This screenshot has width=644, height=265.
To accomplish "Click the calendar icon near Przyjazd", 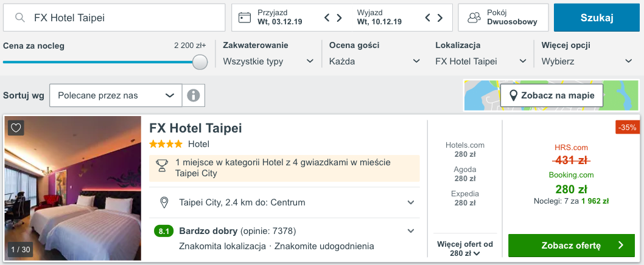I will click(245, 18).
